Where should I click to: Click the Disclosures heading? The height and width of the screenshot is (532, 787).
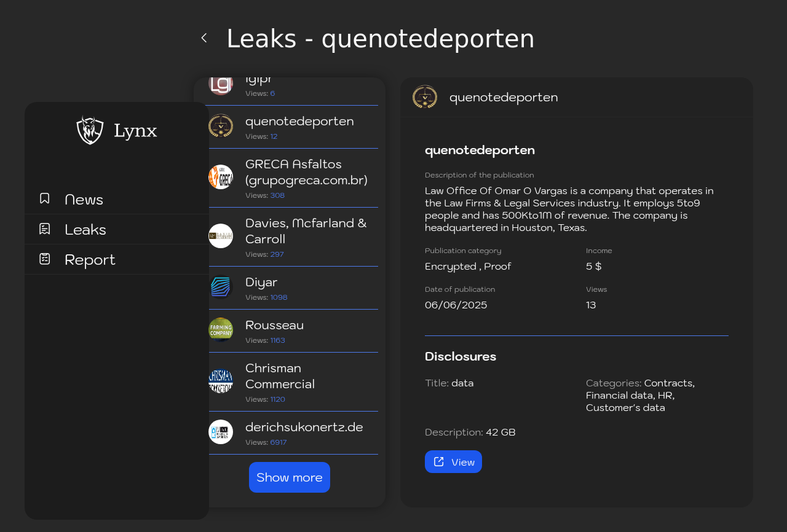click(x=461, y=356)
